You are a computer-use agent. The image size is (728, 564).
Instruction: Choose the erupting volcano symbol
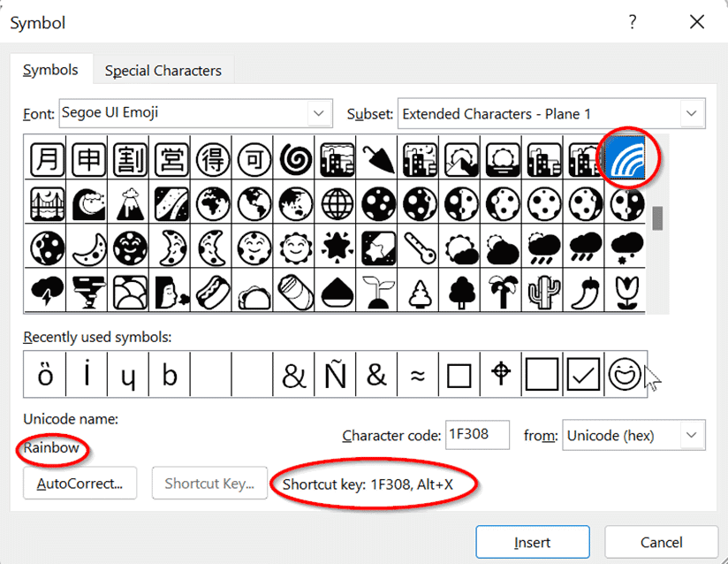[x=128, y=202]
